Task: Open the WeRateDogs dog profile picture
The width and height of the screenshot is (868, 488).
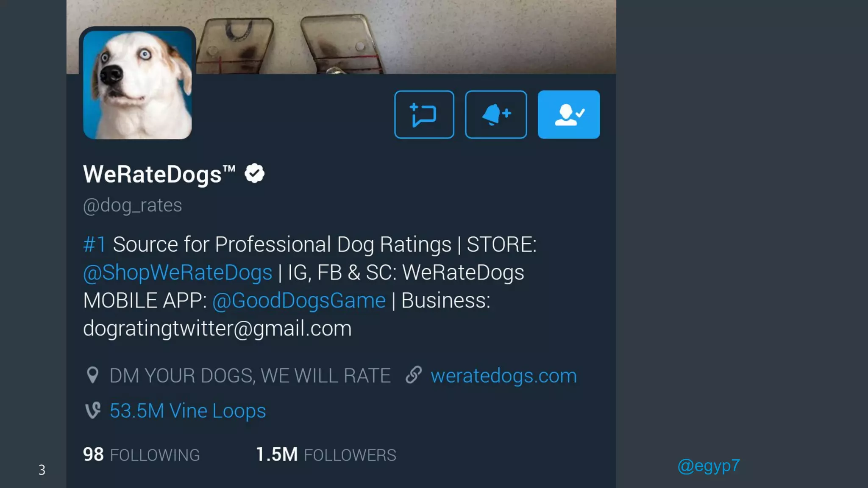Action: click(x=137, y=85)
